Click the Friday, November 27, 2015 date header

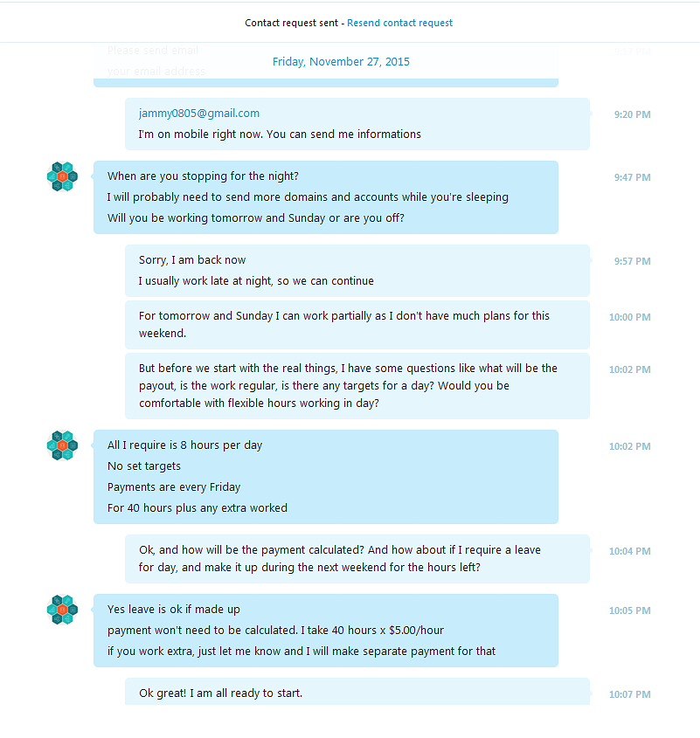(x=341, y=62)
